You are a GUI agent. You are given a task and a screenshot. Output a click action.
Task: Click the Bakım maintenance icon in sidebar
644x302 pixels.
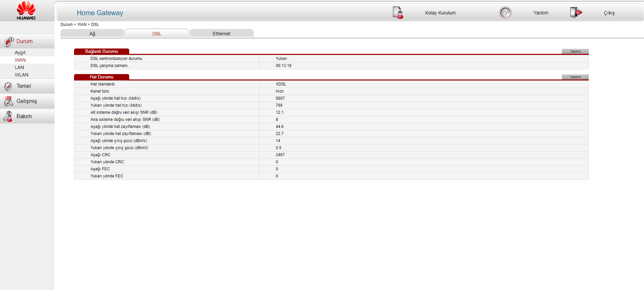tap(8, 116)
